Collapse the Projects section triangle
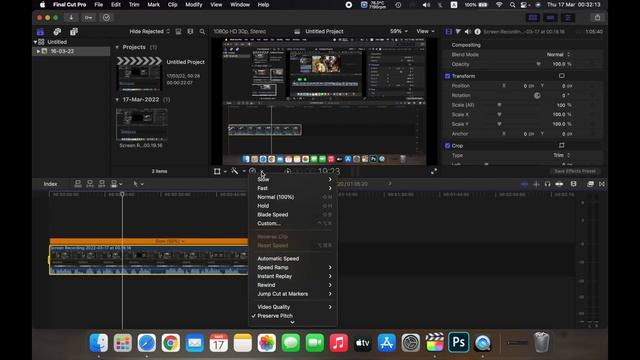The height and width of the screenshot is (360, 640). 117,47
